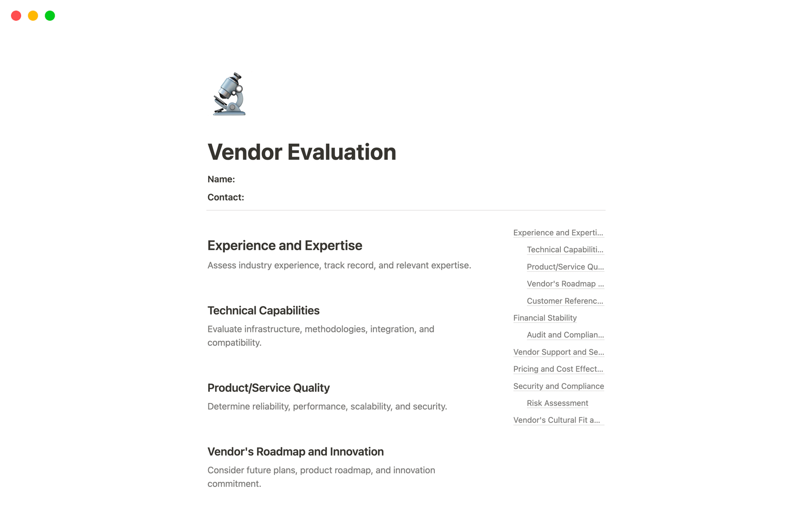This screenshot has height=508, width=812.
Task: Click the Product/Service Qu... sidebar item
Action: click(x=565, y=266)
